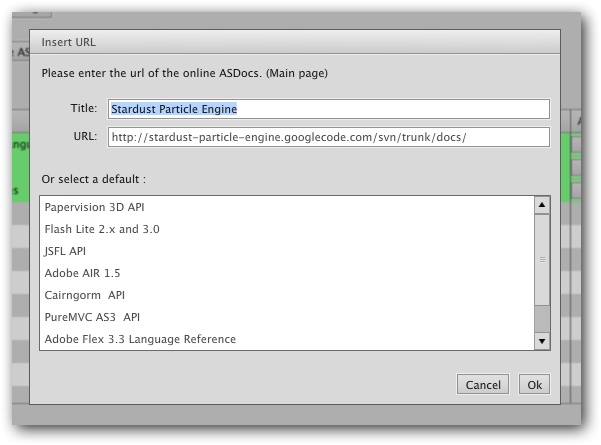Click the 'Or select a default' label
The image size is (601, 445).
94,179
